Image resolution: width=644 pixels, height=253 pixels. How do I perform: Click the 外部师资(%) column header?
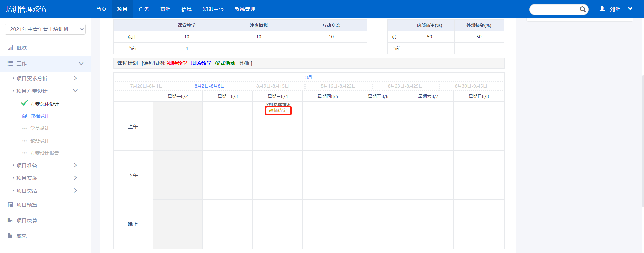(479, 25)
